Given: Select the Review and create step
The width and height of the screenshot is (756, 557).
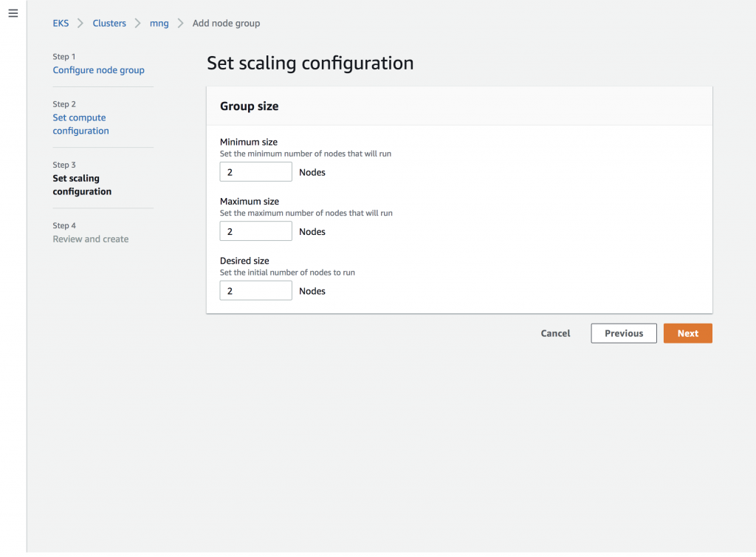Looking at the screenshot, I should coord(90,239).
